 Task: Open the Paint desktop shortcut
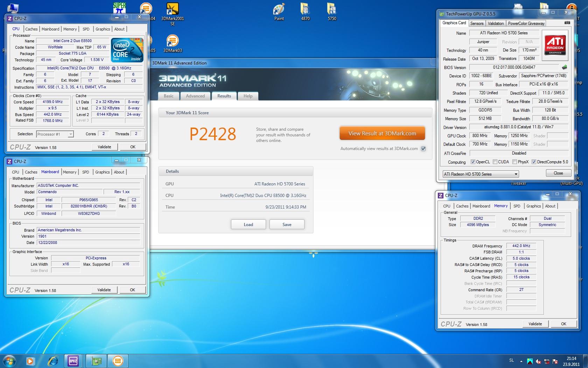pos(279,12)
